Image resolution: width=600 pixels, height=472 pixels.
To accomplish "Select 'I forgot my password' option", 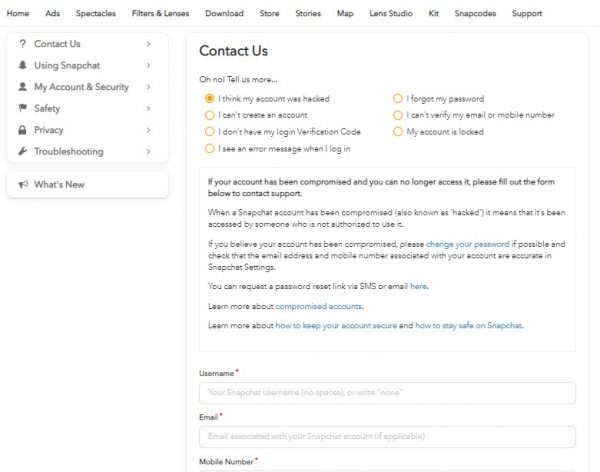I will coord(398,99).
